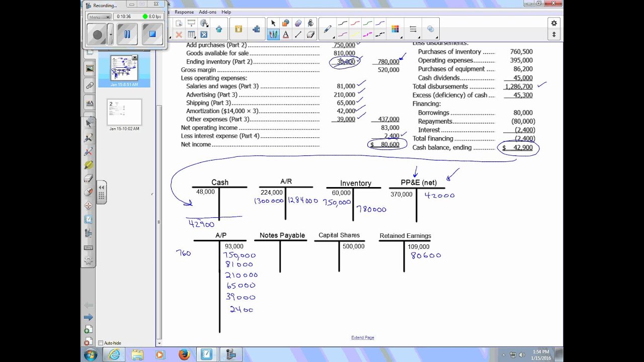The image size is (644, 362).
Task: Pause the screen recording
Action: point(127,34)
